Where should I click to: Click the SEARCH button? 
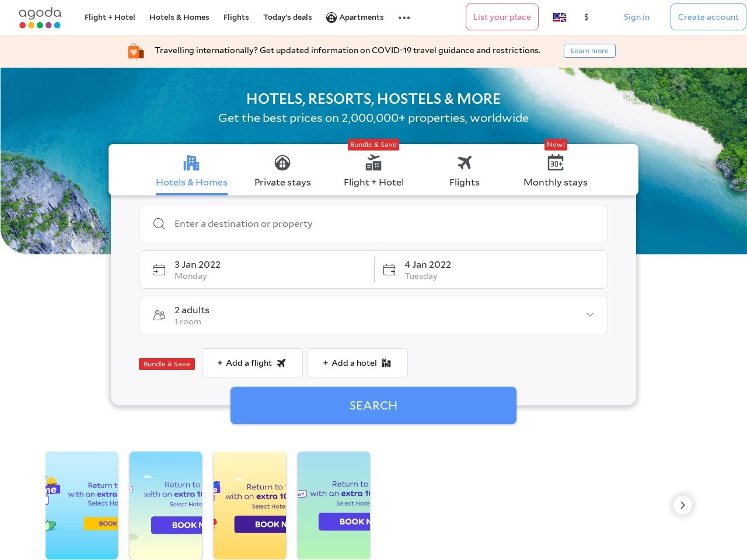pos(373,405)
